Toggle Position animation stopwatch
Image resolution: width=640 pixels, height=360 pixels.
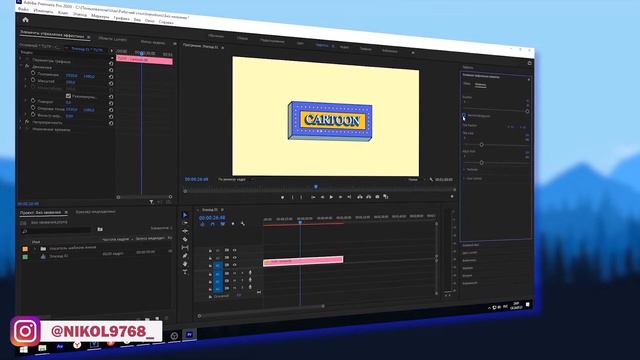point(33,73)
